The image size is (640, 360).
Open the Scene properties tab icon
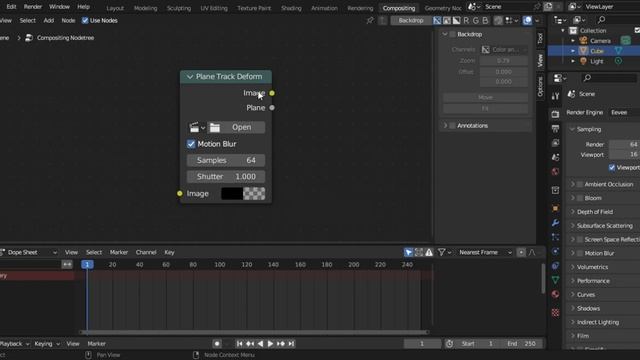555,157
